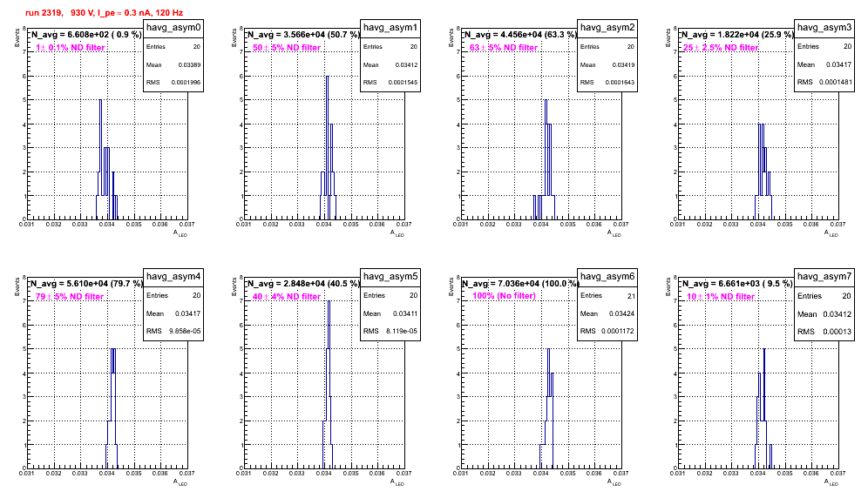The width and height of the screenshot is (868, 498).
Task: Select the havg_asym2 stat box title
Action: [607, 28]
